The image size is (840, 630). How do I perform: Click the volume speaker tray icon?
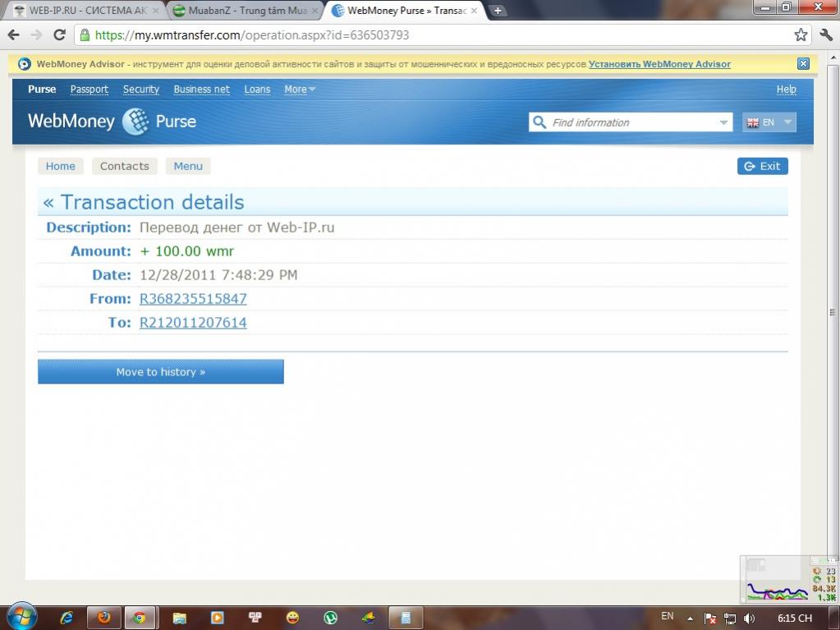tap(750, 619)
